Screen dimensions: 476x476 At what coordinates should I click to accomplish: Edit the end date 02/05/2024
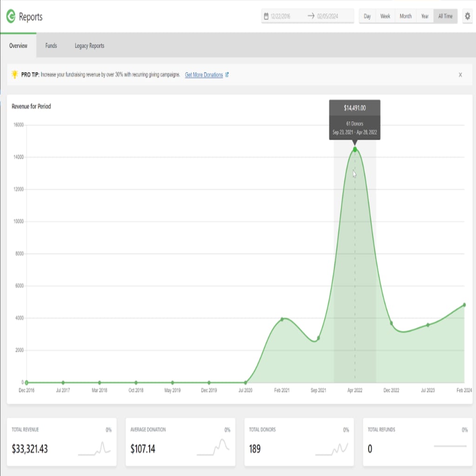point(327,16)
